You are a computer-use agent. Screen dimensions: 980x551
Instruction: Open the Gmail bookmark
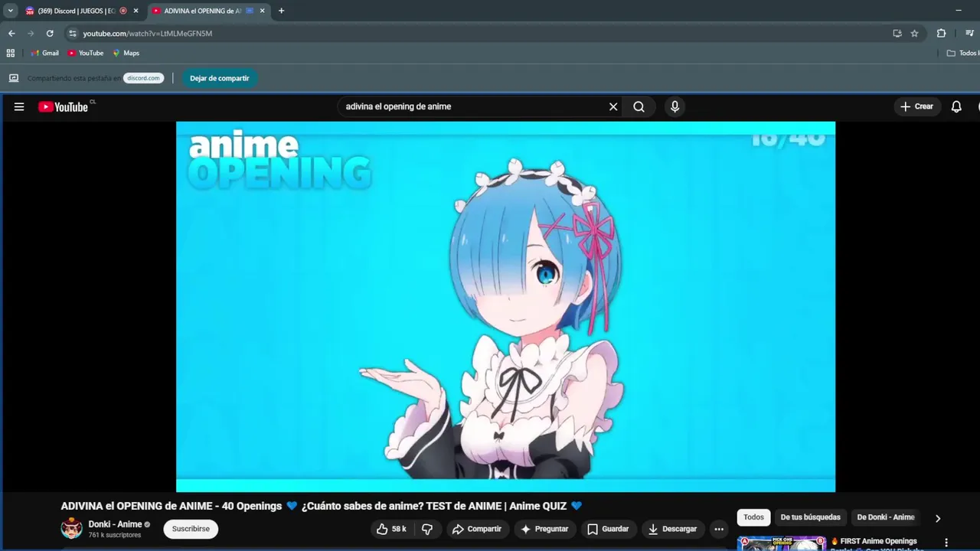click(x=44, y=53)
